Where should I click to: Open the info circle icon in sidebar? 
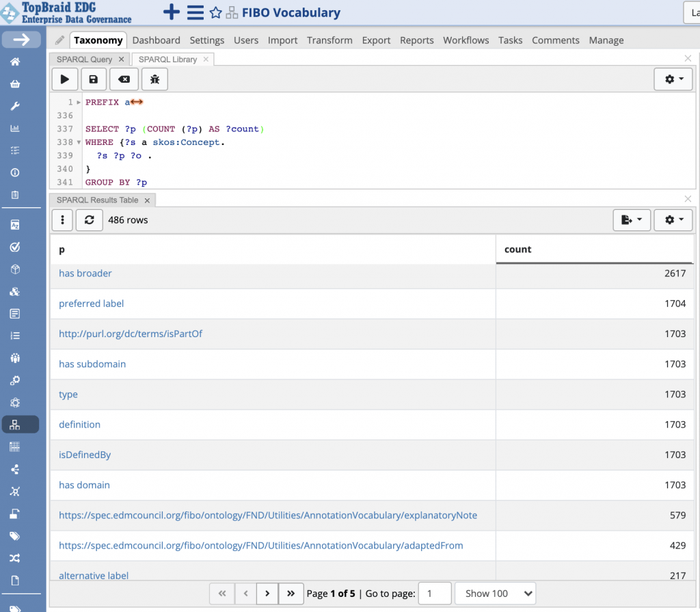[x=15, y=173]
